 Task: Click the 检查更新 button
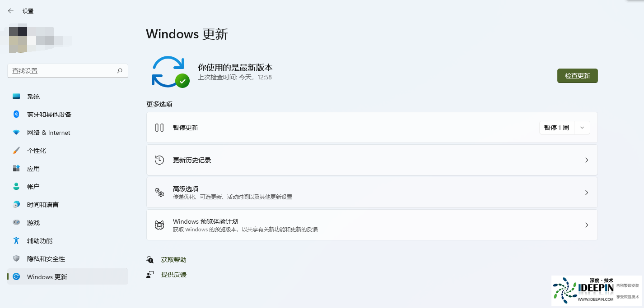[x=578, y=76]
